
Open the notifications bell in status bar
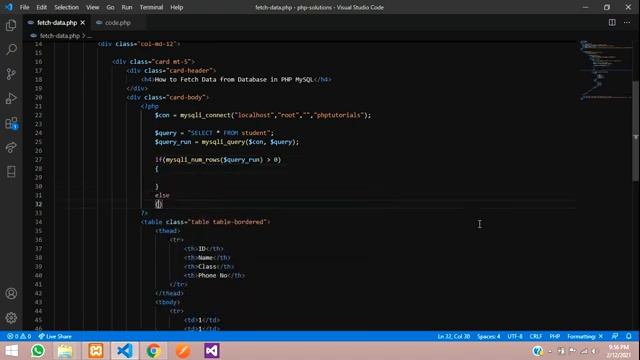click(x=629, y=336)
